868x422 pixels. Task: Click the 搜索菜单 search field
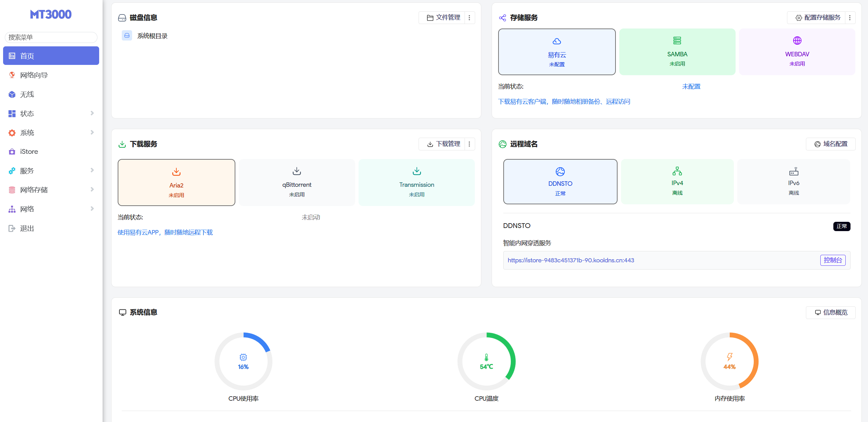51,37
